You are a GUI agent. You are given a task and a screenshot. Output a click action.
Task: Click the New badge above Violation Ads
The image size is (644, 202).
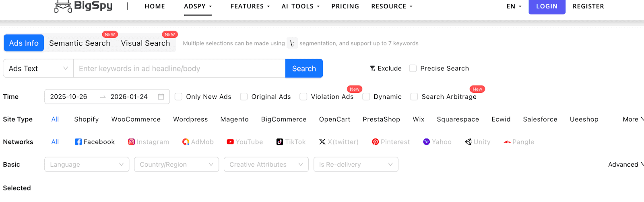355,89
